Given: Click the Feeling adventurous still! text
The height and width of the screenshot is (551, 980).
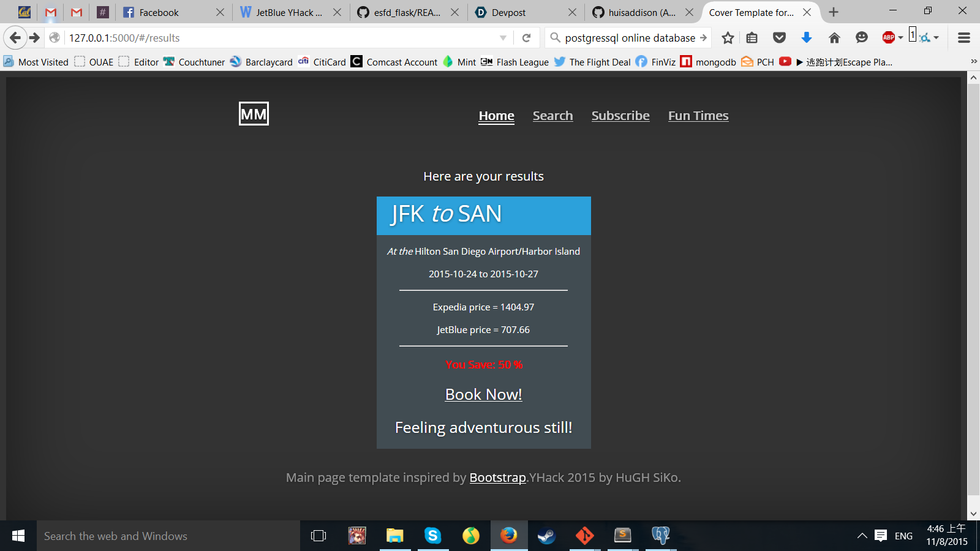Looking at the screenshot, I should (x=483, y=427).
